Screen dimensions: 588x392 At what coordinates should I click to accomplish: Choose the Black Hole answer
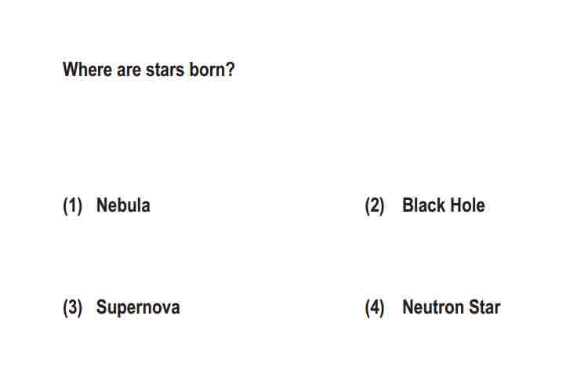[443, 205]
